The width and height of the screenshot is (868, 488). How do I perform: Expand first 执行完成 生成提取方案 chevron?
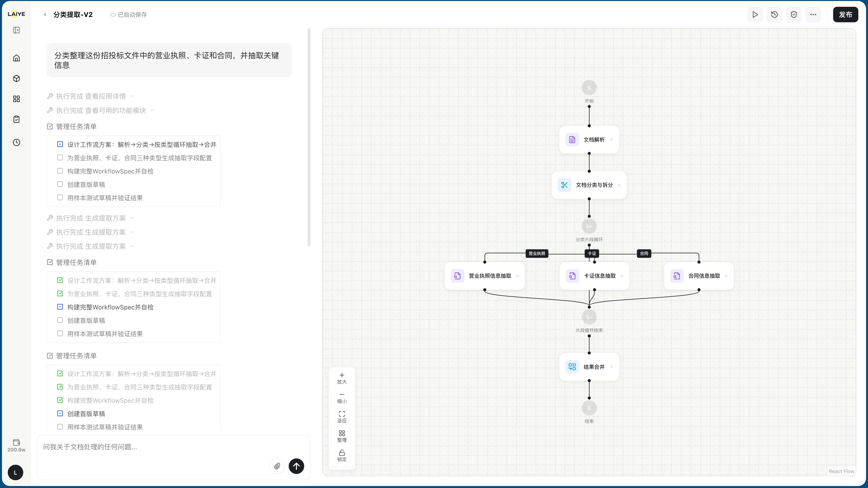(132, 218)
